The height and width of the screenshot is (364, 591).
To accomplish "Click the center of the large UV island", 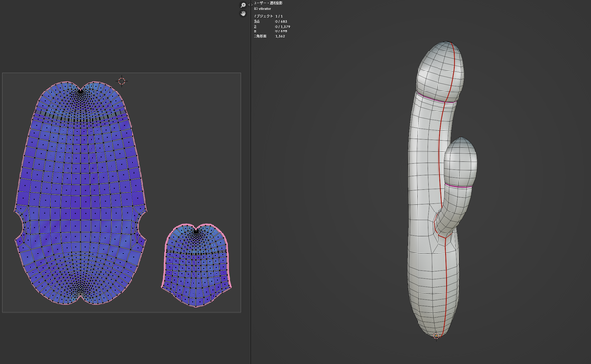I will (80, 192).
